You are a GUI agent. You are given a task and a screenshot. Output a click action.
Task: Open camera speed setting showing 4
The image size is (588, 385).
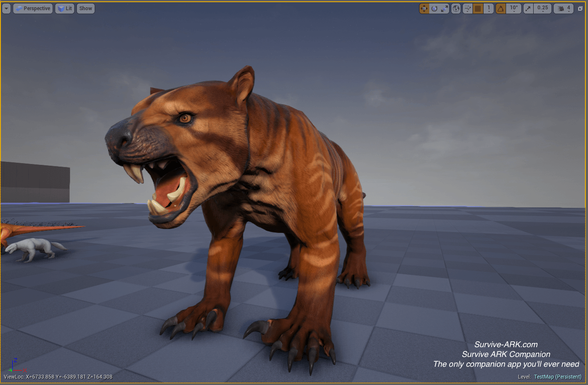coord(564,8)
